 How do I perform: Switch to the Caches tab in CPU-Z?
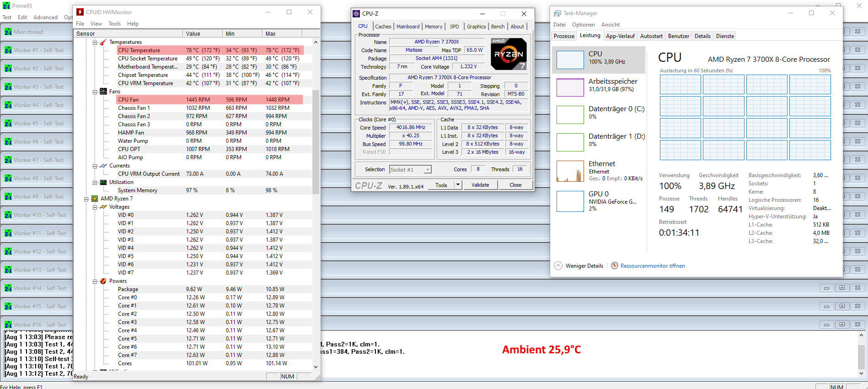coord(383,27)
